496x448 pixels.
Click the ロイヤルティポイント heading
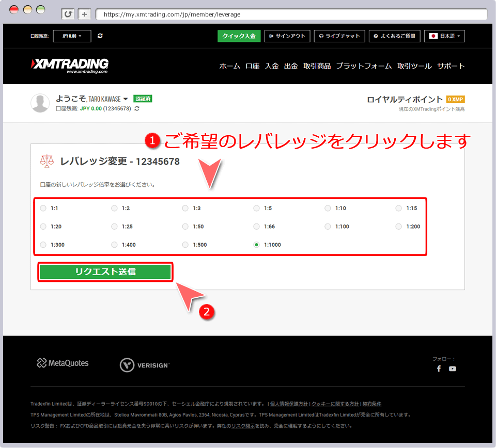click(405, 100)
